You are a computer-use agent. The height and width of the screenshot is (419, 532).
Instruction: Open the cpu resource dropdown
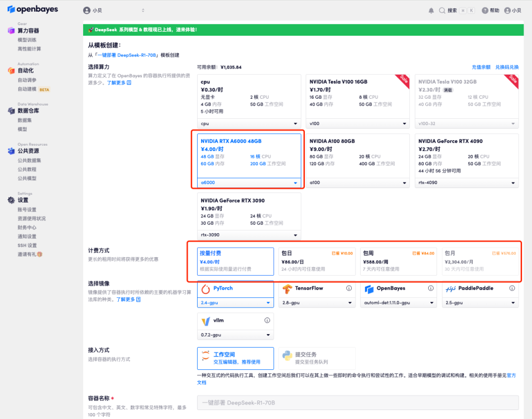tap(249, 124)
